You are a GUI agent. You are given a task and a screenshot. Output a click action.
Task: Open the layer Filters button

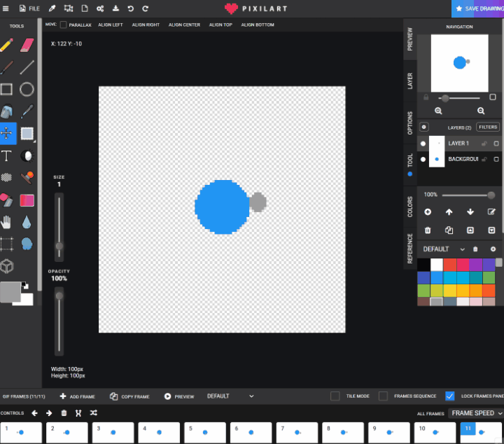point(488,127)
